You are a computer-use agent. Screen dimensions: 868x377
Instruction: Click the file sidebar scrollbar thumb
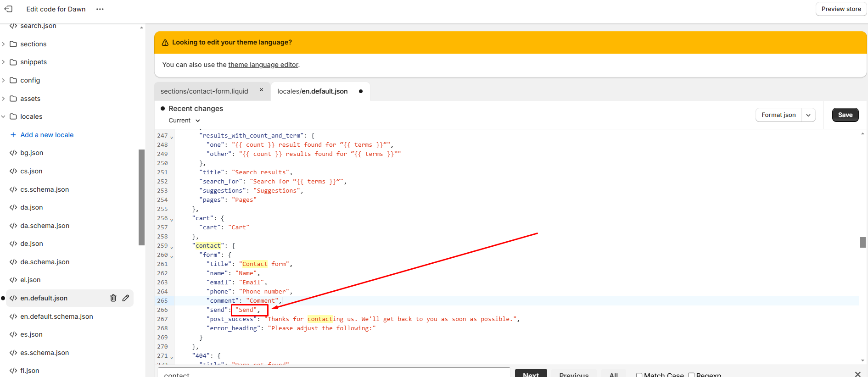(x=141, y=197)
